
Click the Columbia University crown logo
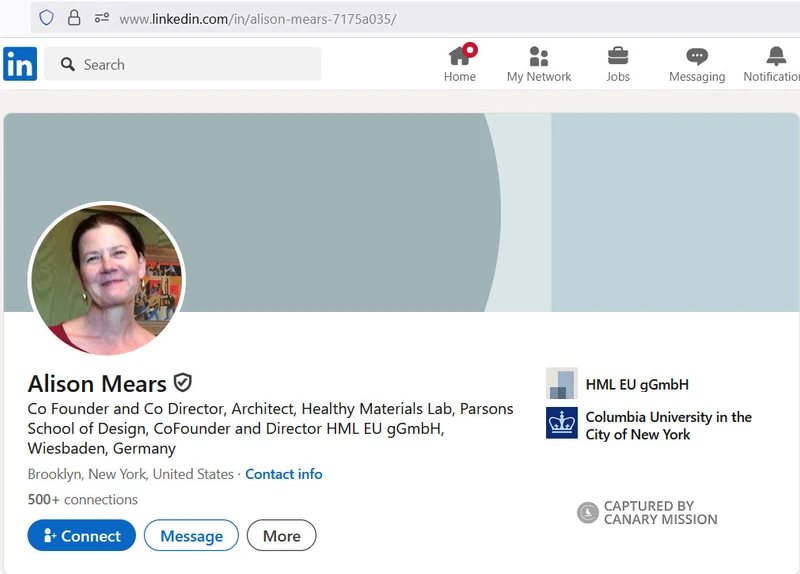(x=562, y=422)
